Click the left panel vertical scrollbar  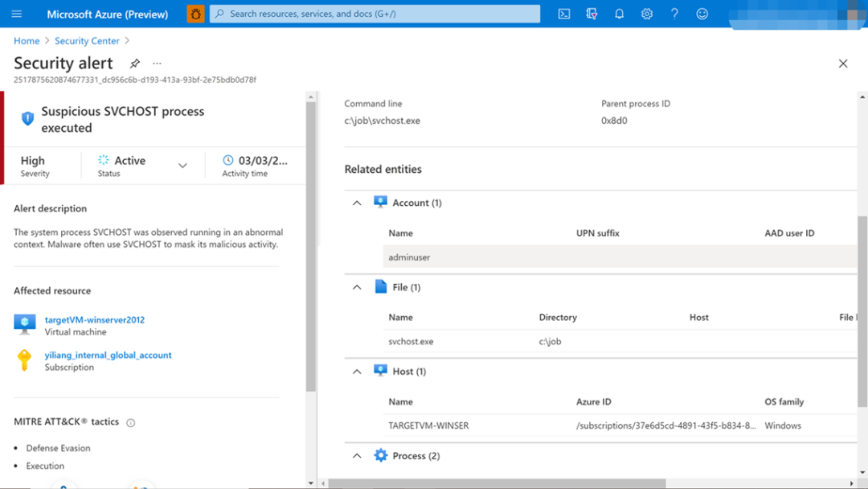pos(310,246)
